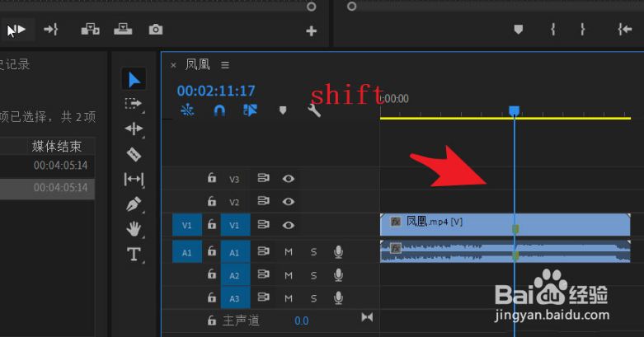Enable voice-over record on A3

pos(338,297)
